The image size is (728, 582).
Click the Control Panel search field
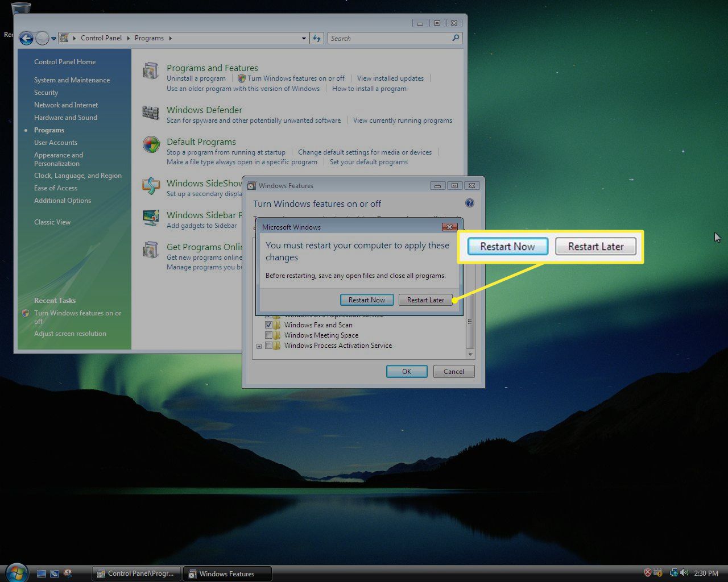point(390,38)
